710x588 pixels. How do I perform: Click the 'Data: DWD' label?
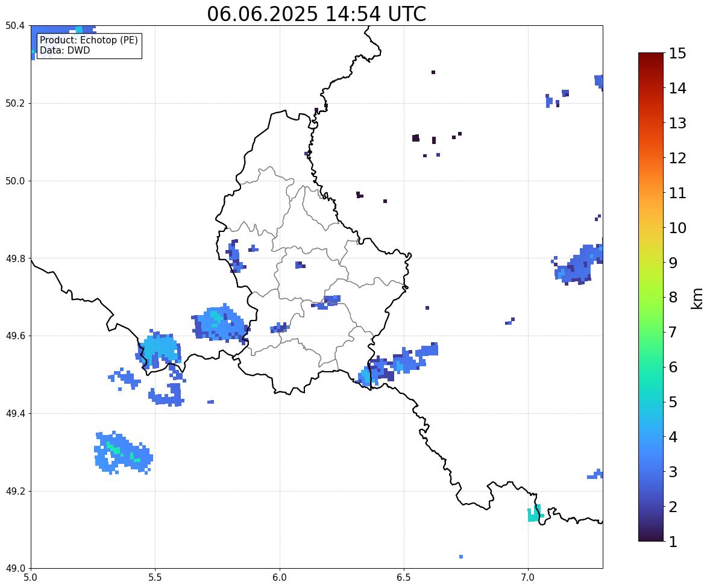(x=64, y=50)
